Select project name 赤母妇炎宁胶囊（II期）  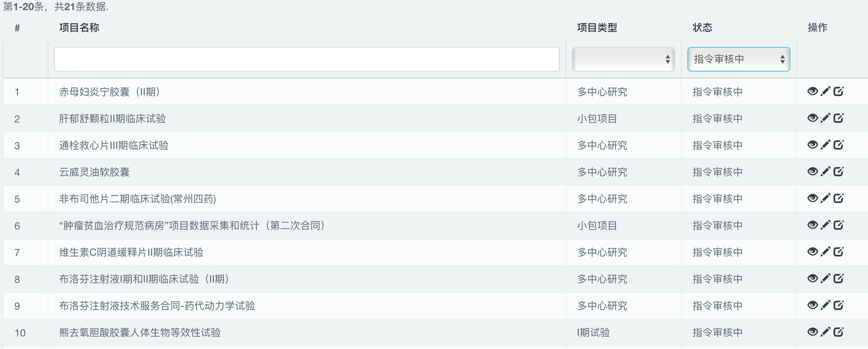point(110,92)
